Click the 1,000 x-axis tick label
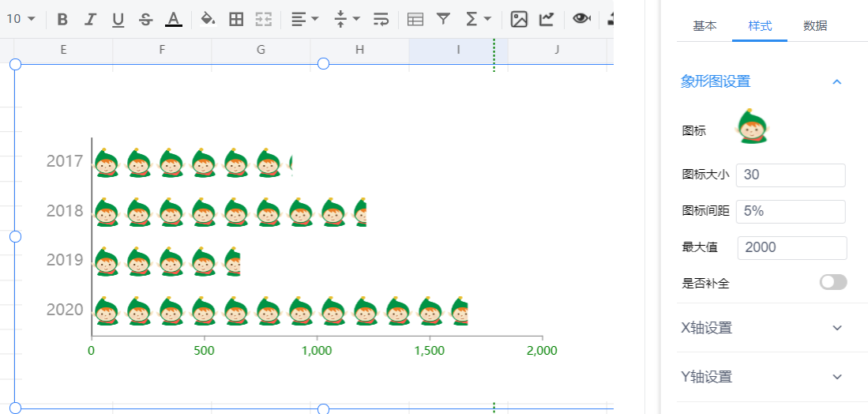 coord(318,351)
